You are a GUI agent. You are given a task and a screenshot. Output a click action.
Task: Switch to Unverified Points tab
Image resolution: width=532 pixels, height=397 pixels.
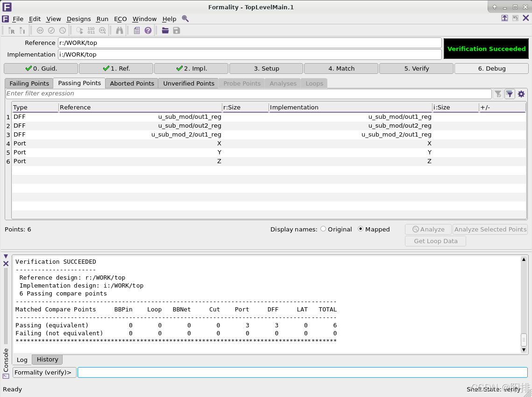click(x=189, y=83)
